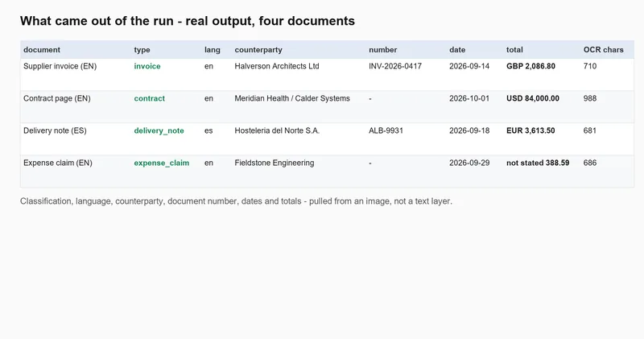Click OCR chars value '686'
Image resolution: width=644 pixels, height=339 pixels.
click(590, 163)
